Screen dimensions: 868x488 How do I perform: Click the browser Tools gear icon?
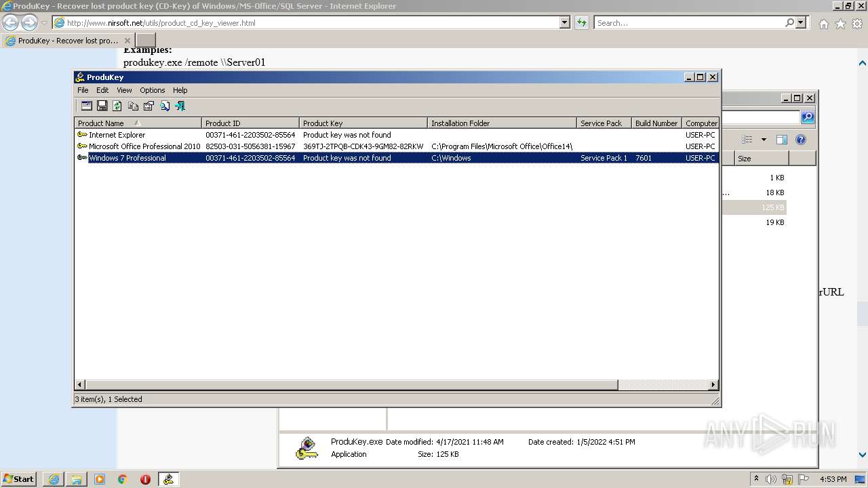click(x=857, y=24)
